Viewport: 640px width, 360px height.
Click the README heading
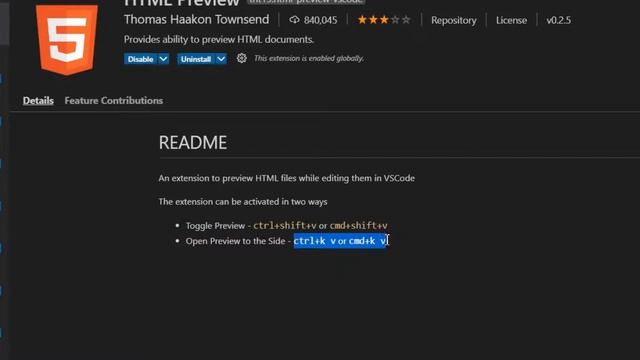193,142
